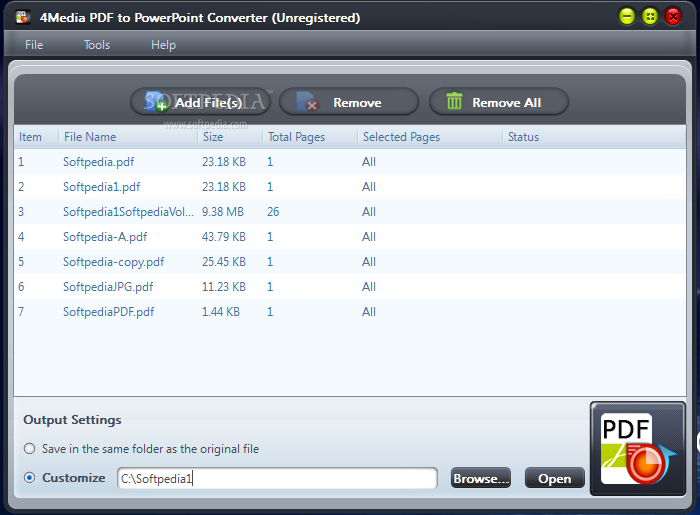Image resolution: width=700 pixels, height=515 pixels.
Task: Click the 43.79 KB size cell
Action: [224, 237]
